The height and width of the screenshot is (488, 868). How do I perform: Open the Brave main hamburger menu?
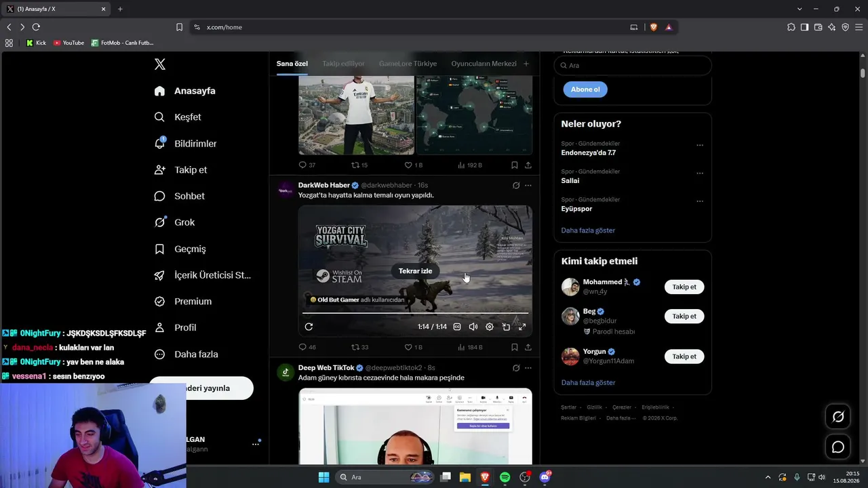click(859, 27)
